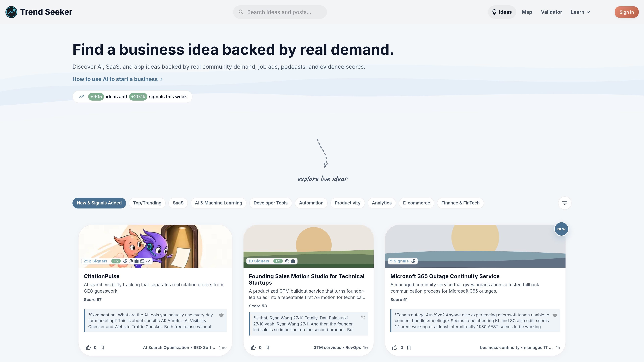Screen dimensions: 644x362
Task: Expand the Learn dropdown menu
Action: pyautogui.click(x=580, y=12)
